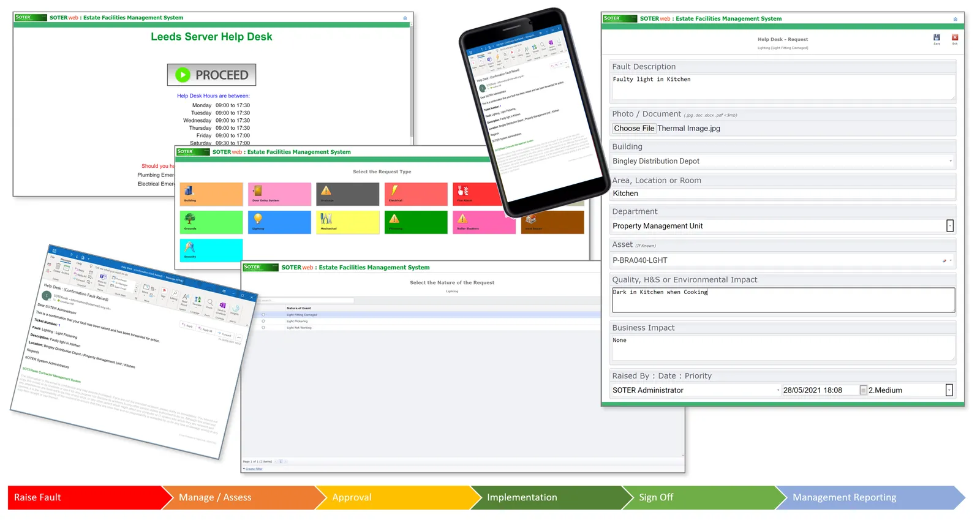Image resolution: width=980 pixels, height=520 pixels.
Task: Pick the dark green Plumbing tile
Action: coord(416,222)
